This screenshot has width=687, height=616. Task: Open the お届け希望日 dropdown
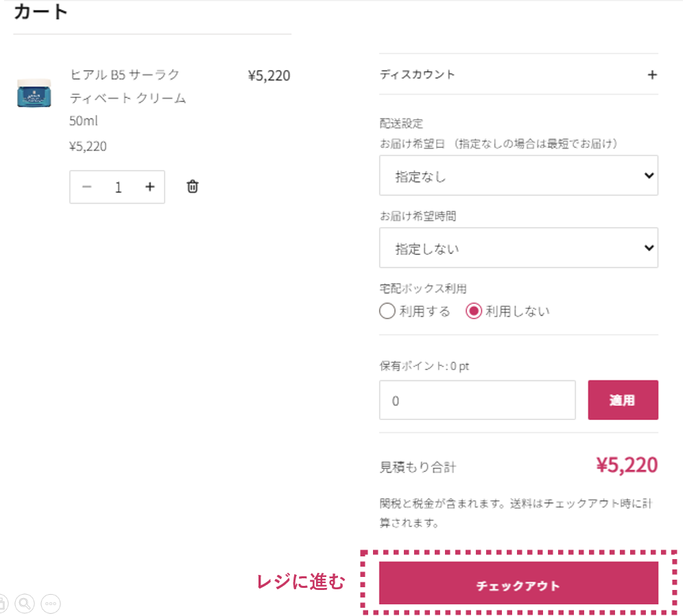coord(518,175)
